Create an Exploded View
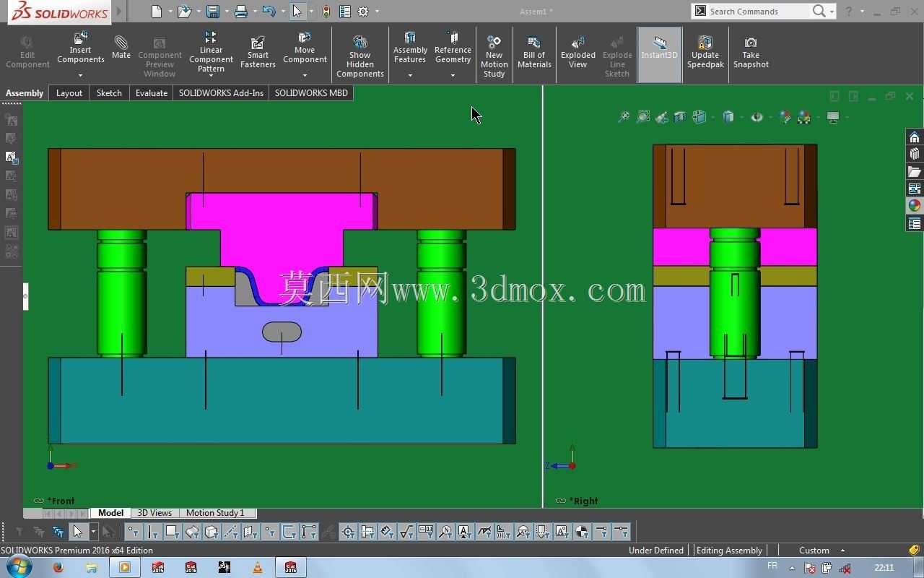This screenshot has width=924, height=578. tap(578, 52)
